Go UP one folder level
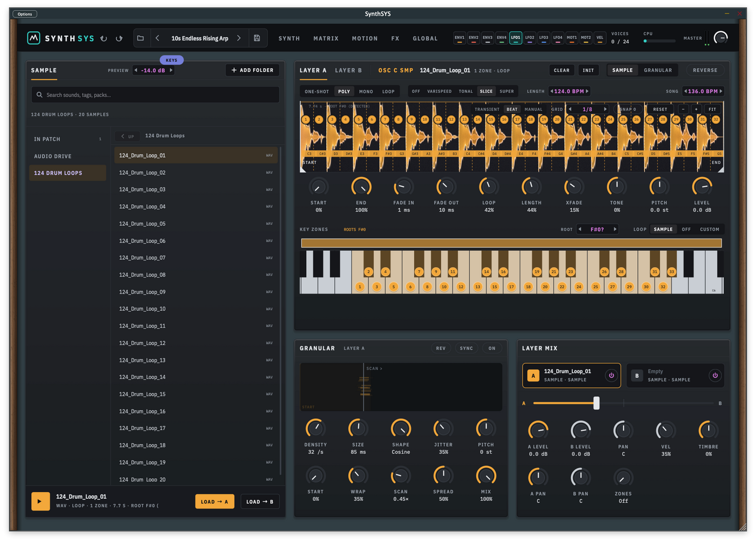Image resolution: width=756 pixels, height=542 pixels. (127, 136)
